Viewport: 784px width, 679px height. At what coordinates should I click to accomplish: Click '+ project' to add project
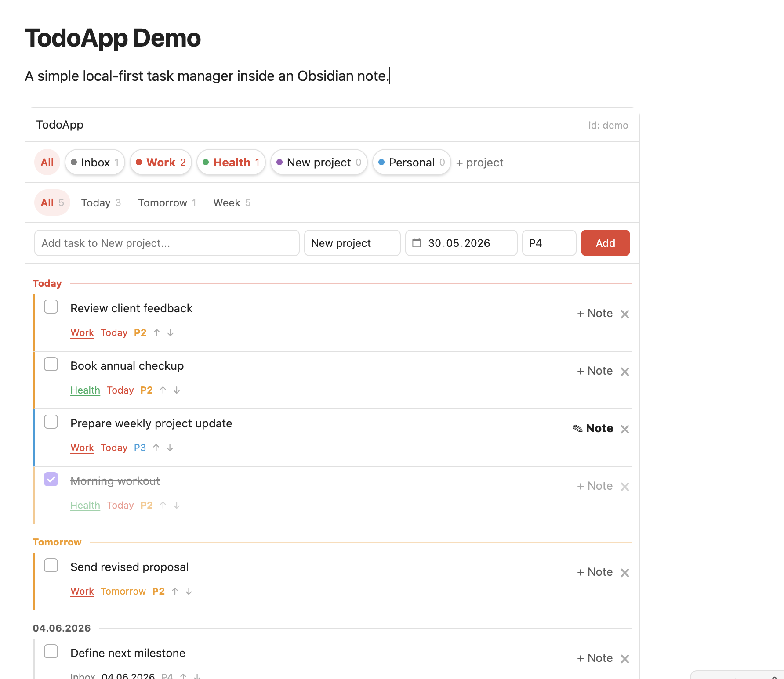coord(479,163)
